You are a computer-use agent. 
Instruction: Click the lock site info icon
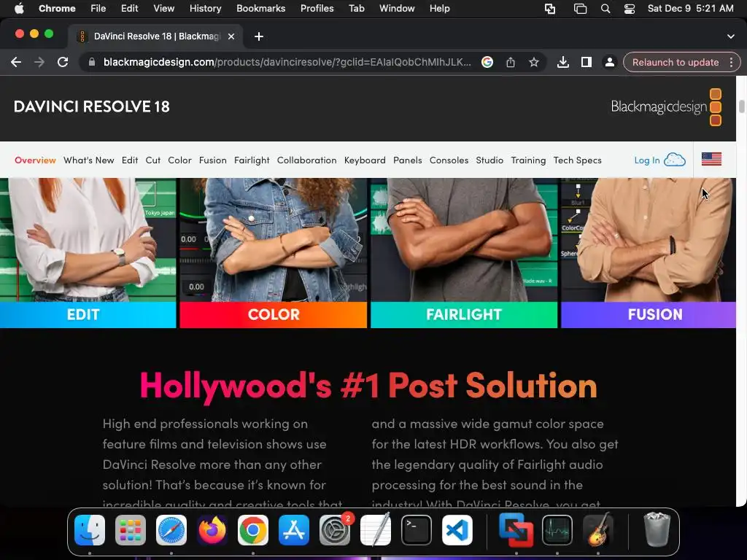(x=92, y=63)
